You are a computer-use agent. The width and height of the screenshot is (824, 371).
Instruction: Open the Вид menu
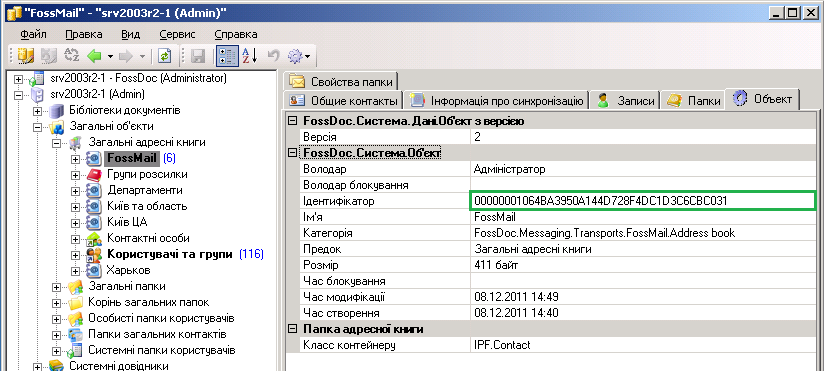130,35
